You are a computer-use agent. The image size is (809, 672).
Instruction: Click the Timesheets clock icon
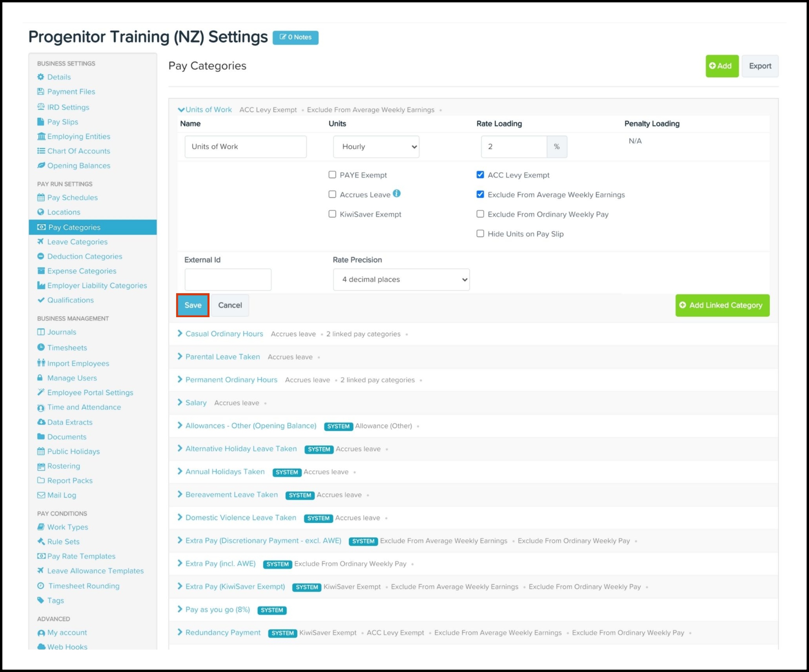pos(41,347)
